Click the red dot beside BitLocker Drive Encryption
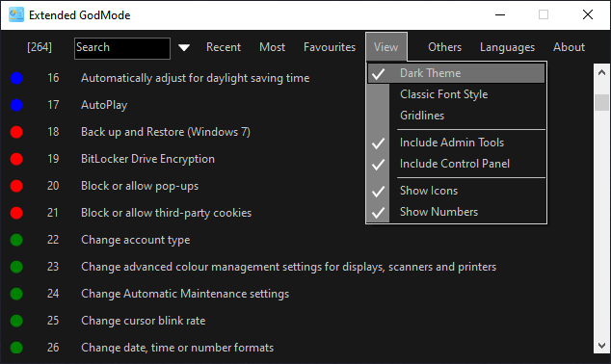611x364 pixels. (16, 159)
